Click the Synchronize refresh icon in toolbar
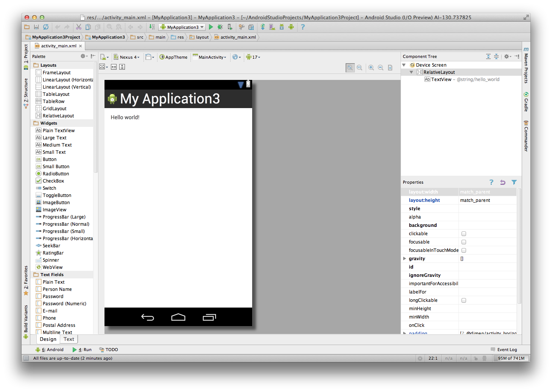 click(46, 27)
